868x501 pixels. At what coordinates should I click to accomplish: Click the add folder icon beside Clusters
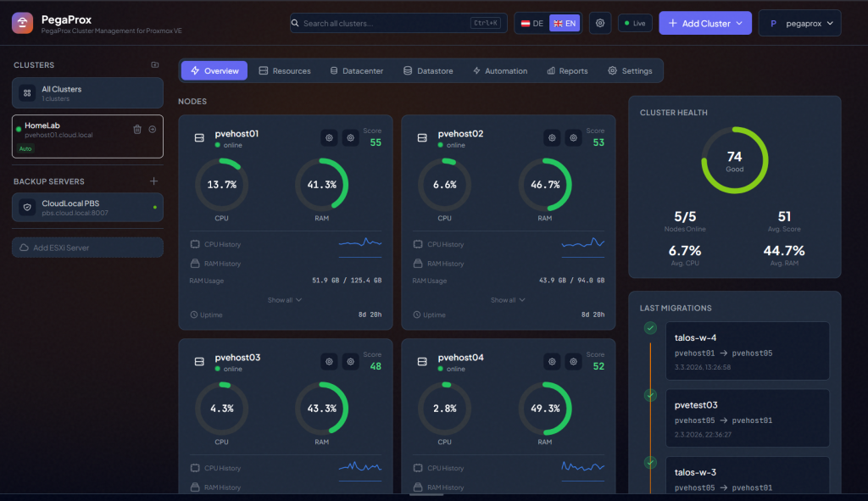[x=154, y=65]
